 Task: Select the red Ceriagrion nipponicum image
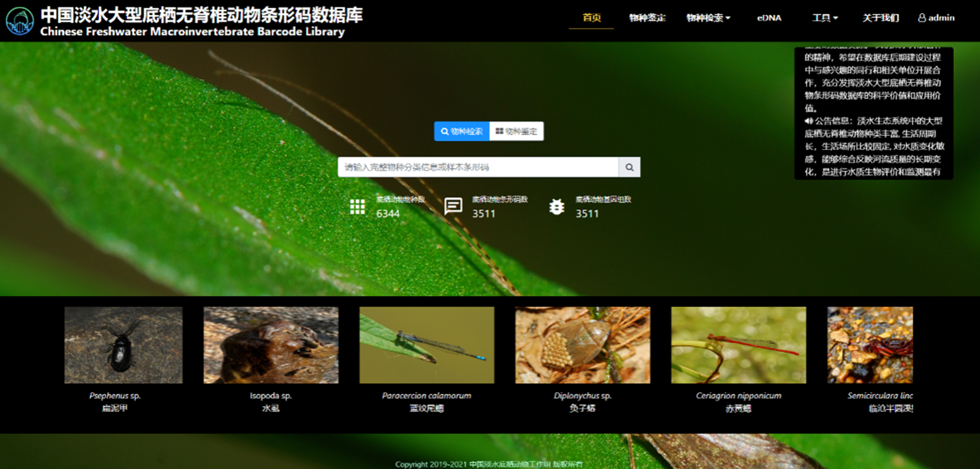739,345
